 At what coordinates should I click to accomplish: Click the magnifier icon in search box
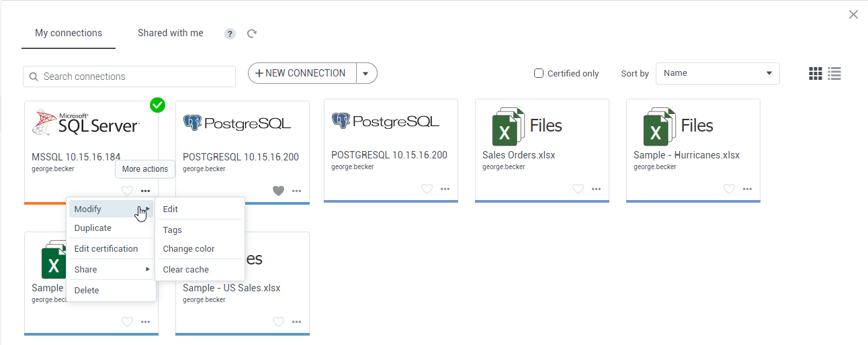pos(33,77)
